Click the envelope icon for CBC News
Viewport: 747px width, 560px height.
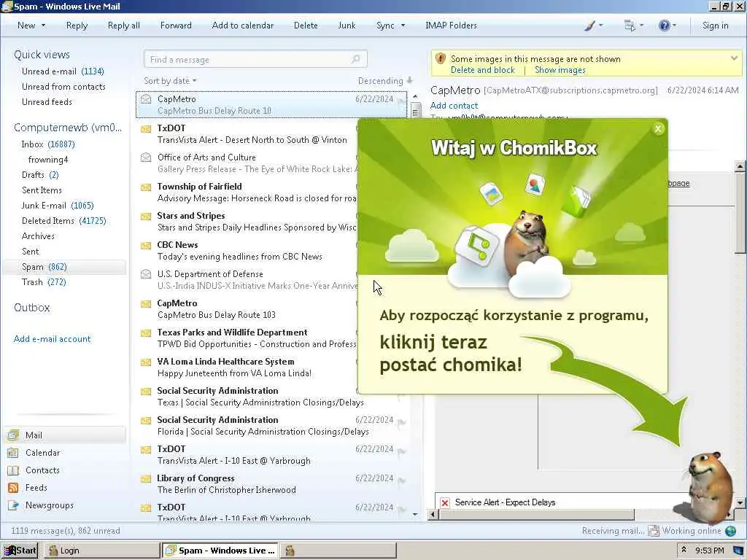[x=146, y=245]
